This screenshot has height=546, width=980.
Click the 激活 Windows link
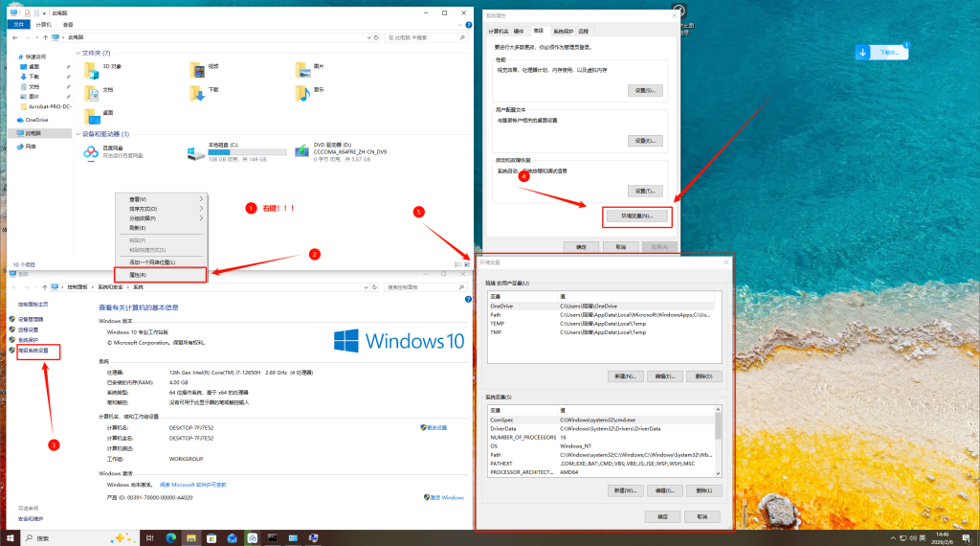[x=448, y=498]
